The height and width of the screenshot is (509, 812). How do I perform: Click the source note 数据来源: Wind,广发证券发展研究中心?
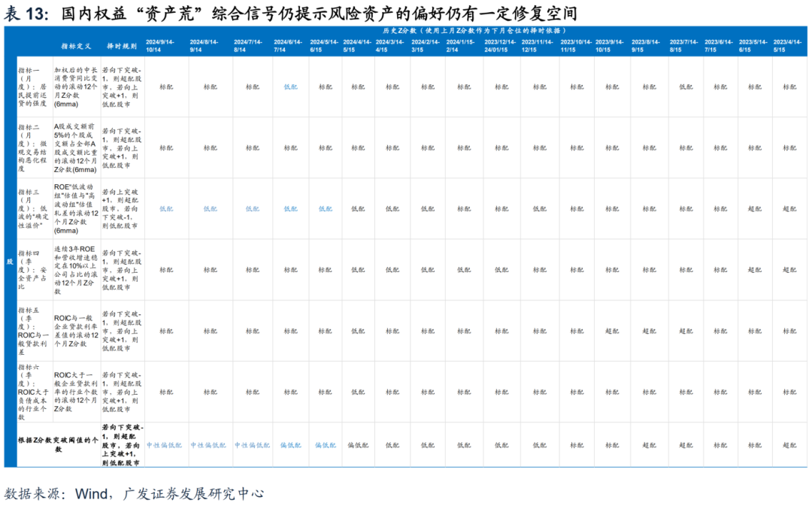(134, 493)
